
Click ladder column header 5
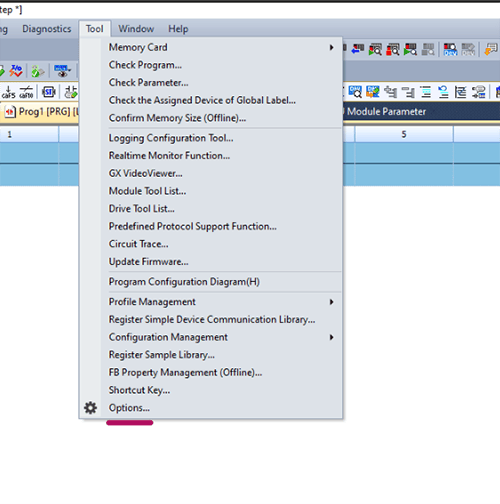(404, 134)
